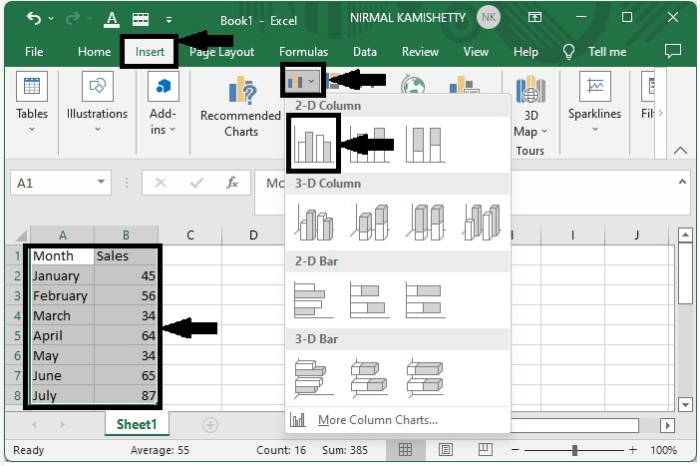Screen dimensions: 700x466
Task: Open the View tab
Action: click(x=476, y=52)
